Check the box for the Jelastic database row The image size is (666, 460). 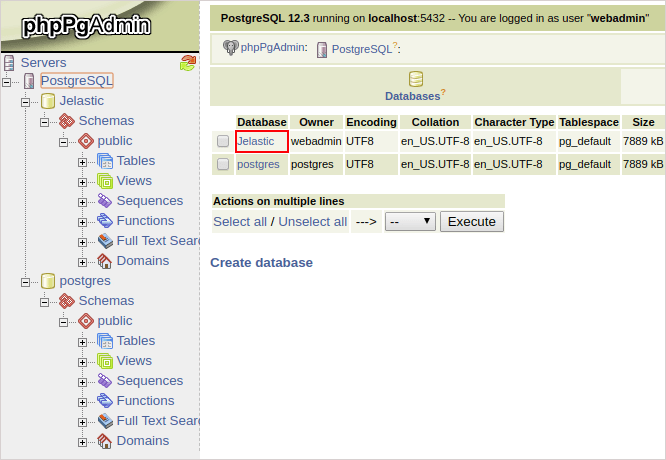coord(223,141)
